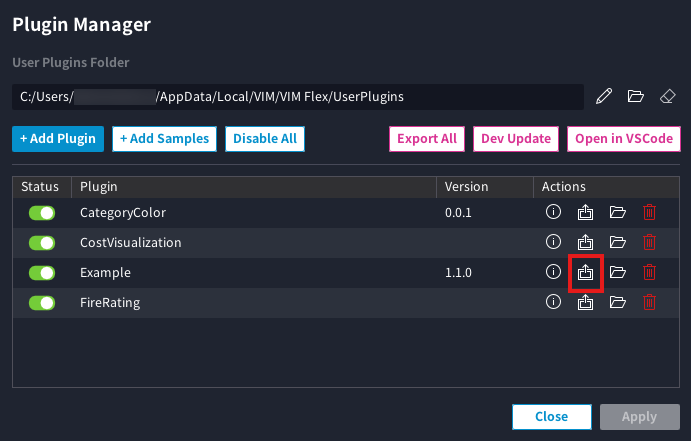Viewport: 691px width, 441px height.
Task: Reset the plugins folder path with the eraser icon
Action: [667, 97]
